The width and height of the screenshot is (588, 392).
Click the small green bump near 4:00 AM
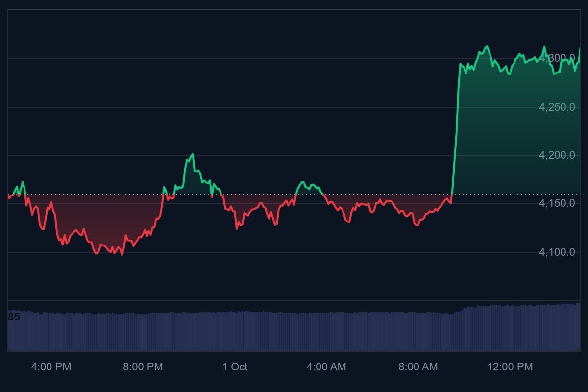click(x=309, y=190)
